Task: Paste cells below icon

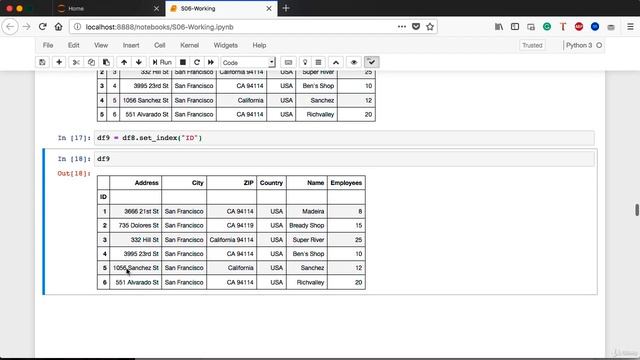Action: [x=106, y=62]
